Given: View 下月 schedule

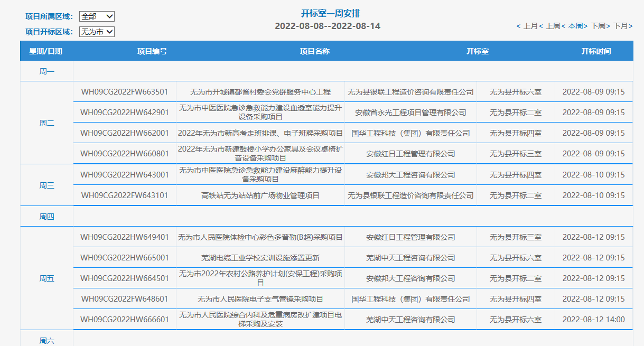Looking at the screenshot, I should (x=620, y=26).
